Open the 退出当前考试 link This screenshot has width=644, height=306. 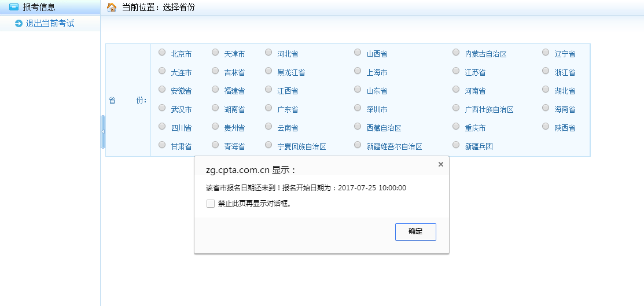pyautogui.click(x=50, y=24)
